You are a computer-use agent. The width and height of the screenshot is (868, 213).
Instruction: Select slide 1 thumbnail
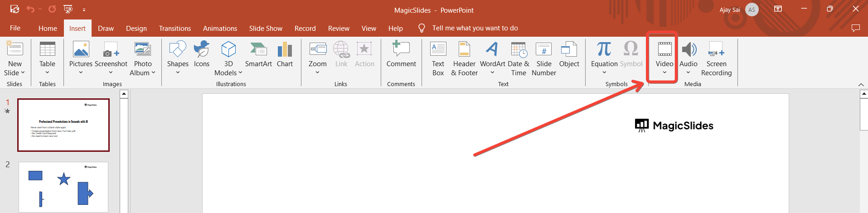point(63,125)
